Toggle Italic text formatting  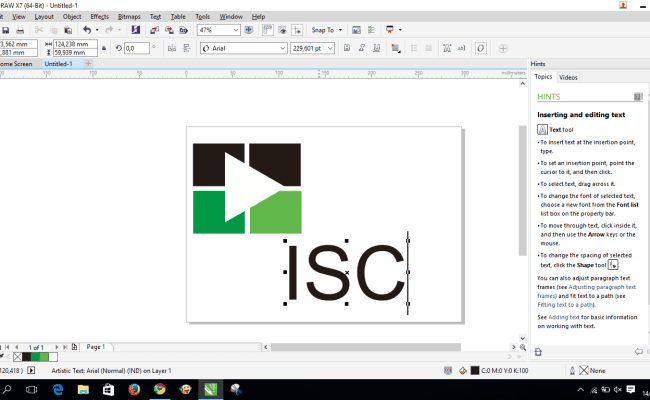(361, 48)
